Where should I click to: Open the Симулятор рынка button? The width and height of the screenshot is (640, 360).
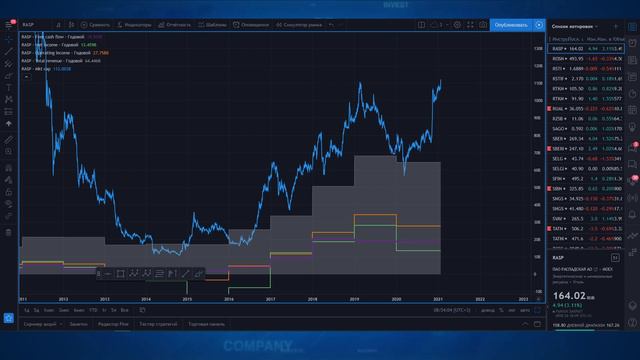[x=299, y=25]
